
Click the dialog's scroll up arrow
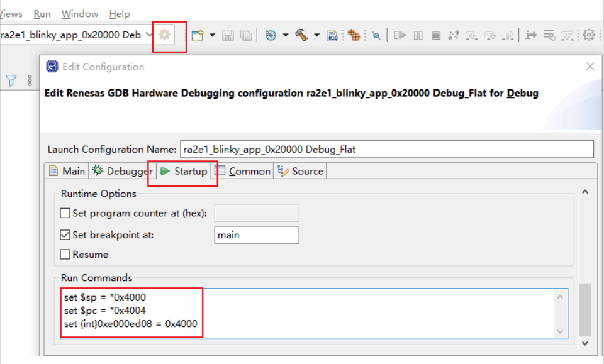point(584,192)
